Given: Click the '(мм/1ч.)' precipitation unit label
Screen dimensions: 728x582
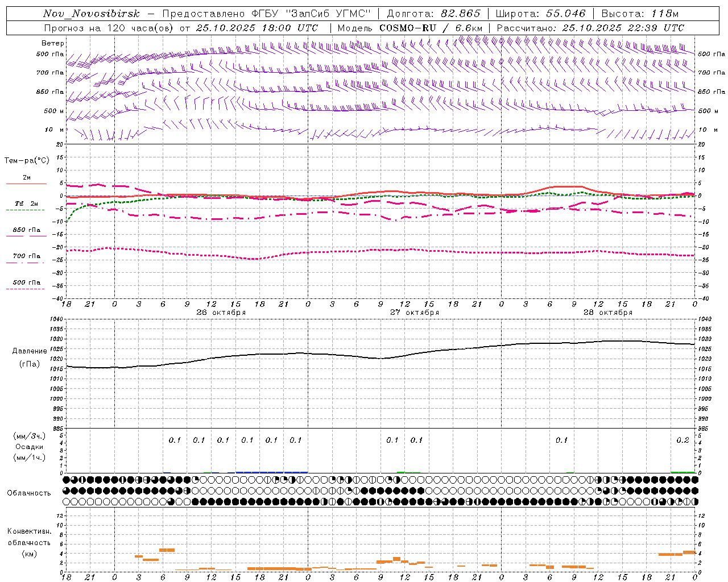Looking at the screenshot, I should [30, 458].
